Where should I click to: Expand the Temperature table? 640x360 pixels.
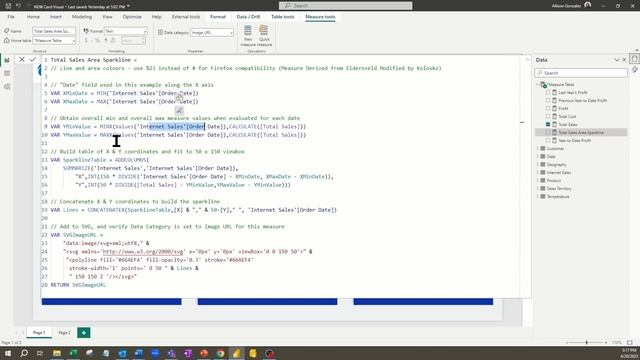click(x=538, y=196)
